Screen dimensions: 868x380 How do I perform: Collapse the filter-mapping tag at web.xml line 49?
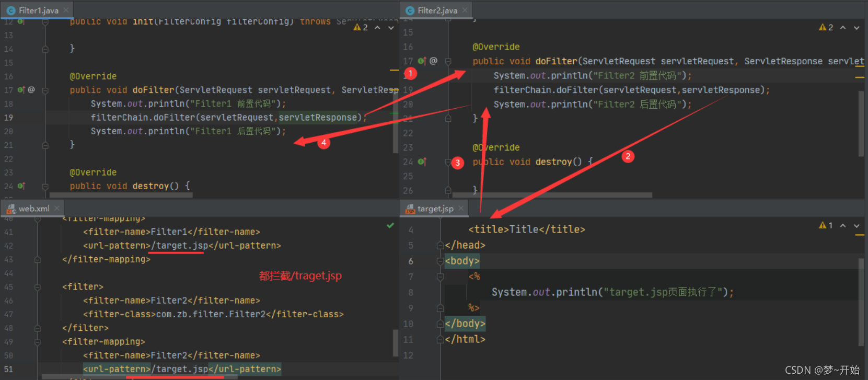pyautogui.click(x=38, y=342)
